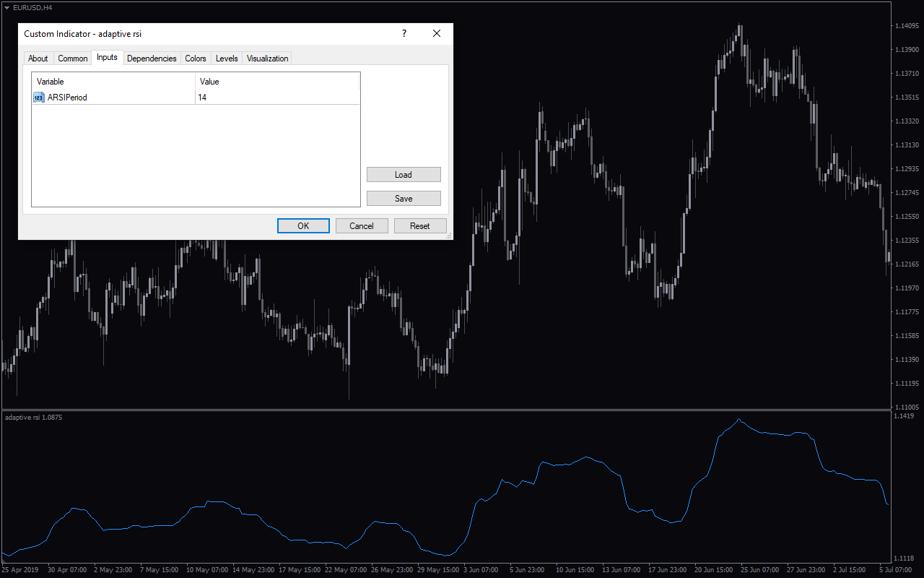The height and width of the screenshot is (578, 924).
Task: Click the 1.1419 indicator scale label
Action: tap(904, 416)
